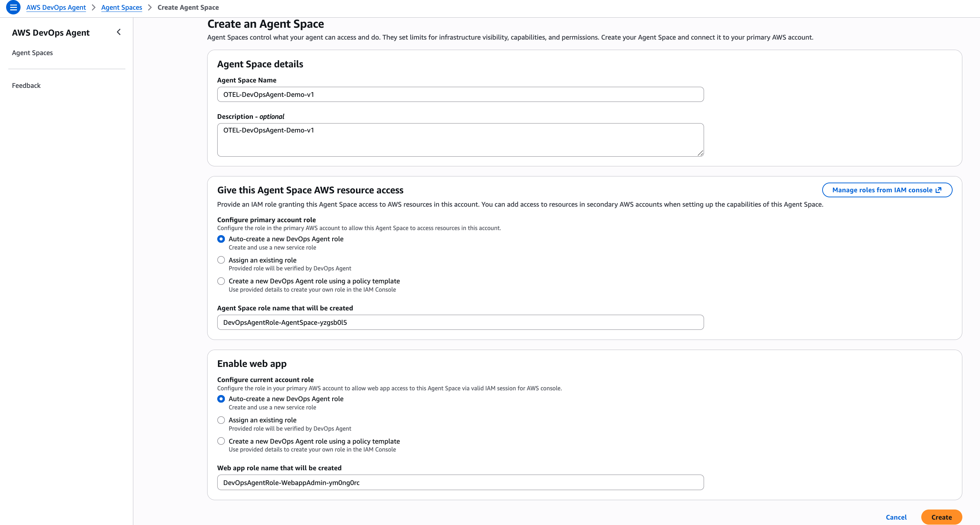Collapse the AWS DevOps Agent sidebar
This screenshot has height=525, width=980.
pos(118,32)
